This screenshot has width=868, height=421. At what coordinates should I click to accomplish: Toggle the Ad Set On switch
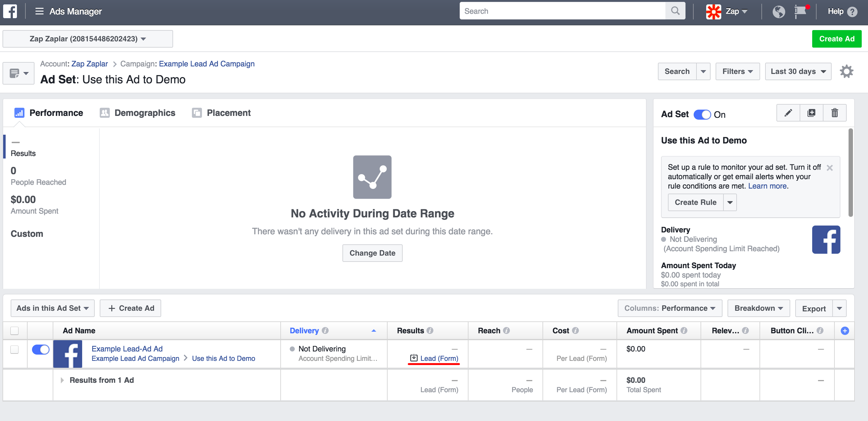pos(702,114)
